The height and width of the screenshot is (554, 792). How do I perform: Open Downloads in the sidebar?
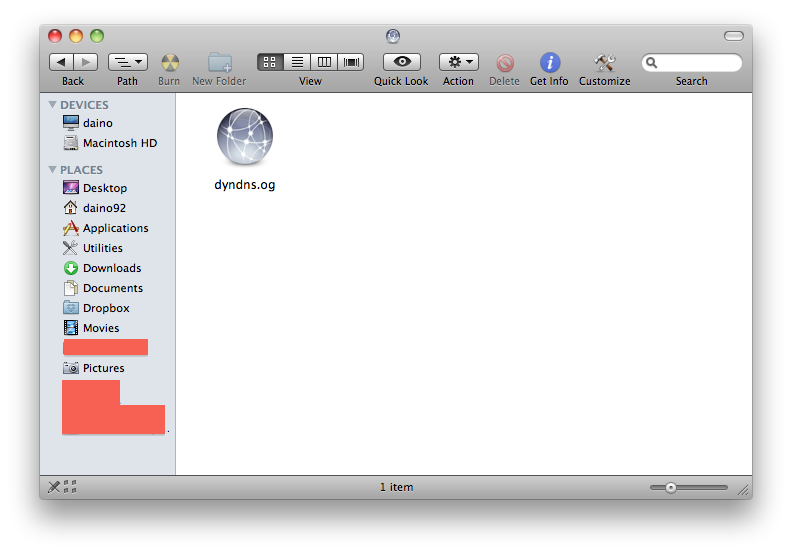108,268
